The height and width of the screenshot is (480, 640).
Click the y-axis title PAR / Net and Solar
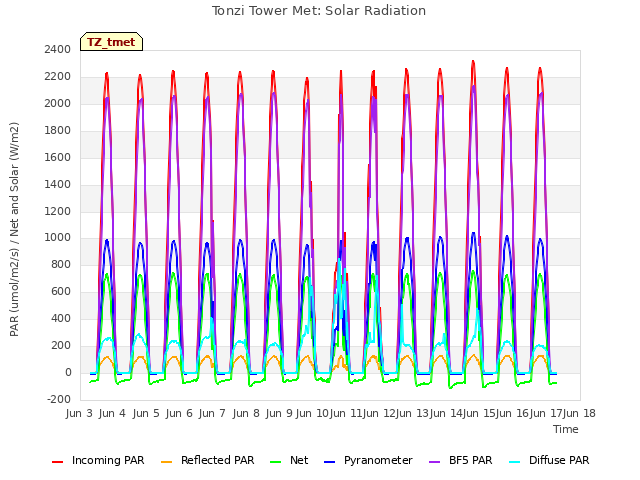point(14,229)
